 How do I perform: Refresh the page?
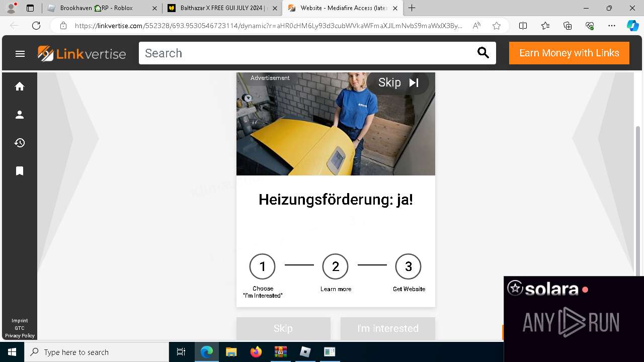[36, 26]
